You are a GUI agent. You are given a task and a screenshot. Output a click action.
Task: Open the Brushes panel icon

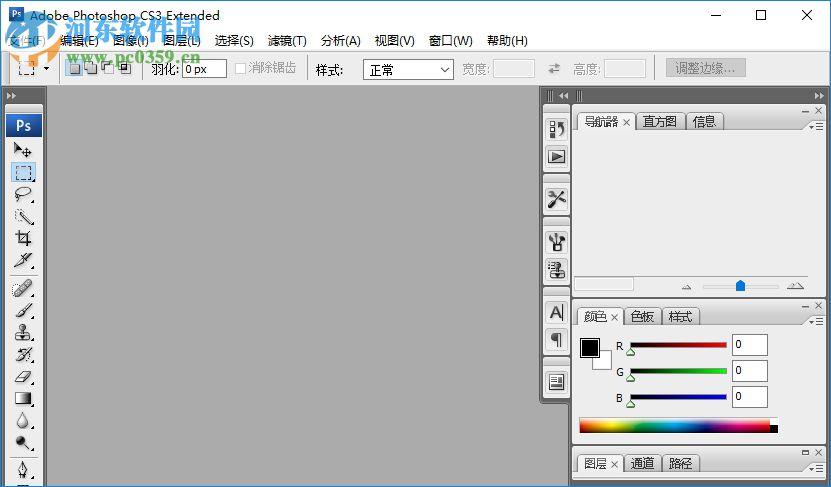coord(556,242)
